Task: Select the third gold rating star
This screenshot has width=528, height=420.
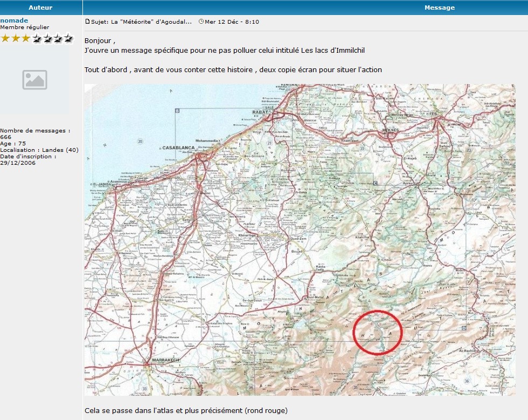Action: coord(26,38)
